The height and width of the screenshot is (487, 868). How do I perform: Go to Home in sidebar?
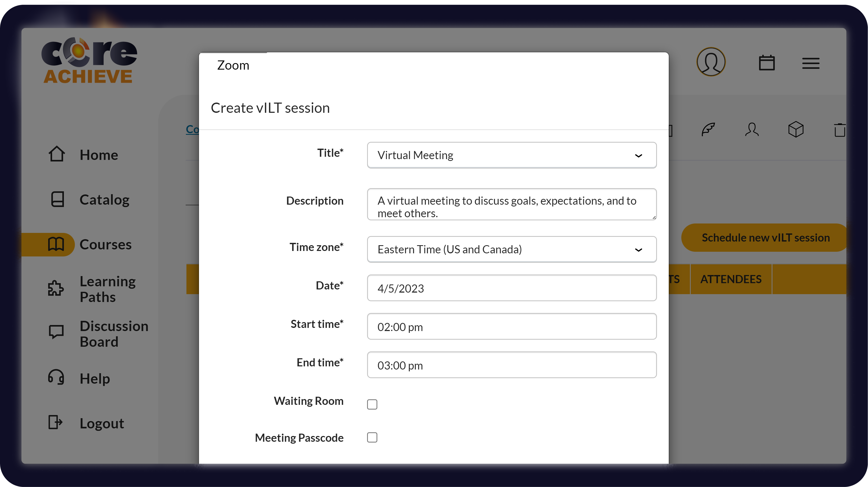99,155
